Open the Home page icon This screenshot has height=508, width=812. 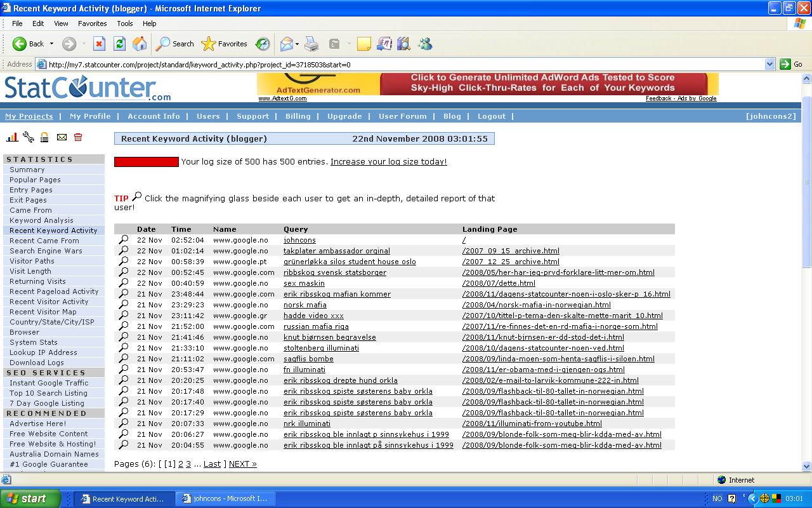pos(140,44)
